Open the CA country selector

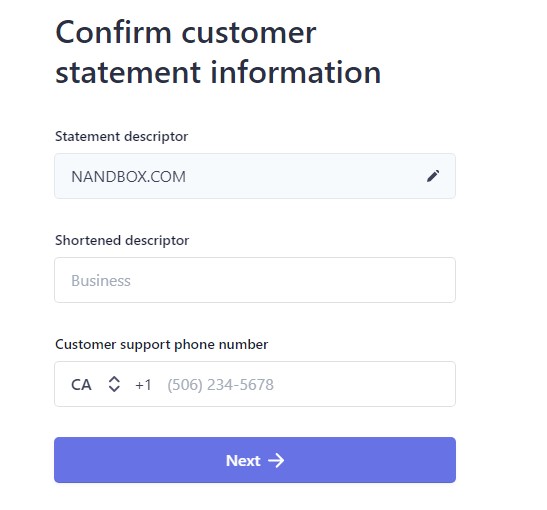pos(96,384)
